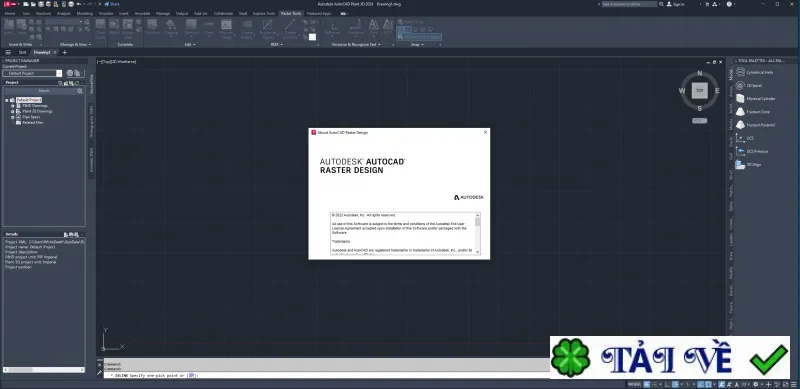Click the white color swatch in the ribbon
The width and height of the screenshot is (800, 389).
pos(312,37)
